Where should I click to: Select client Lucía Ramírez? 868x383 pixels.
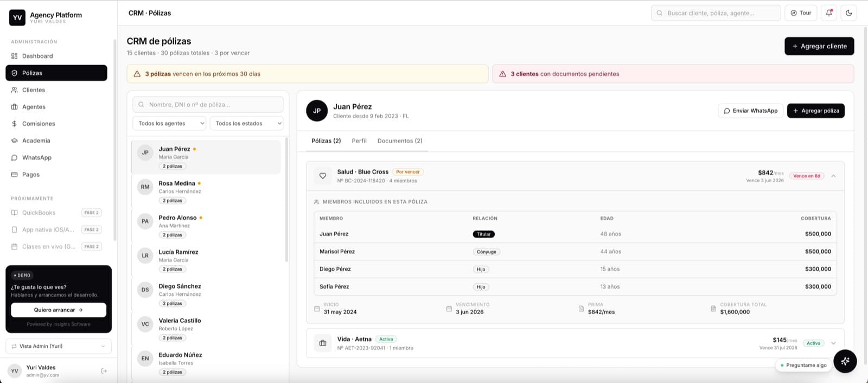[206, 260]
